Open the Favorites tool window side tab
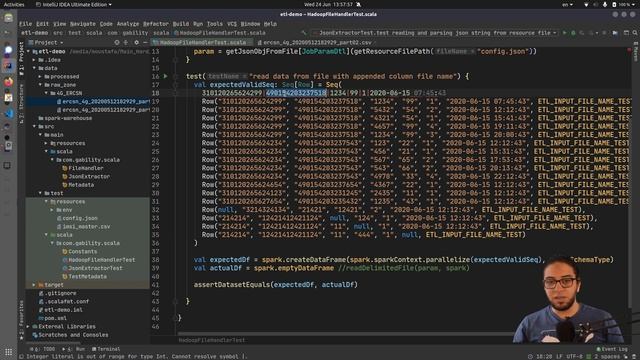Image resolution: width=640 pixels, height=360 pixels. pos(22,320)
